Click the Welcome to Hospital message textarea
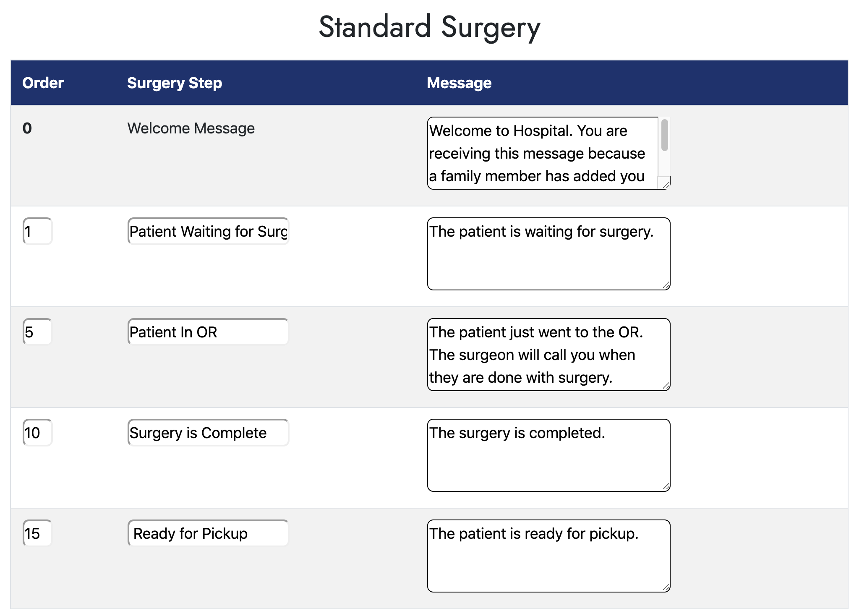The image size is (867, 616). 541,153
